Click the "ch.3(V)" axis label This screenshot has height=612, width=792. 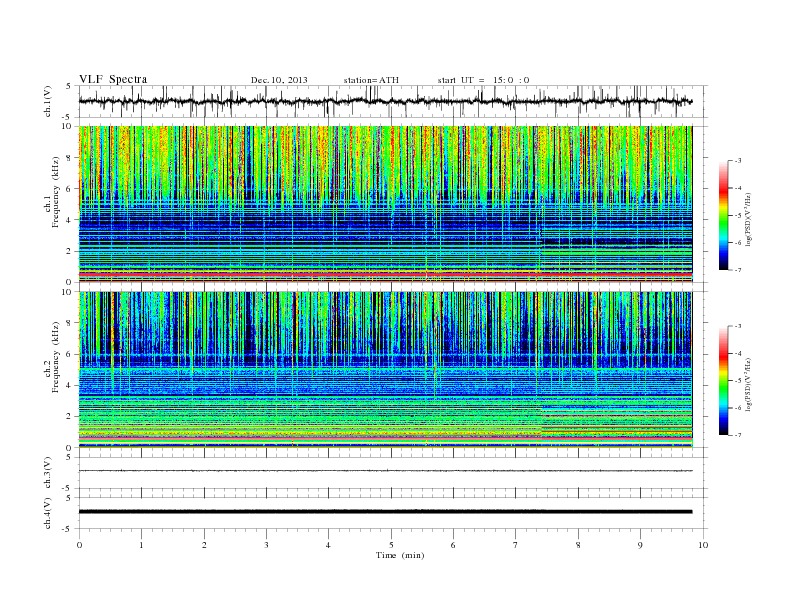48,473
